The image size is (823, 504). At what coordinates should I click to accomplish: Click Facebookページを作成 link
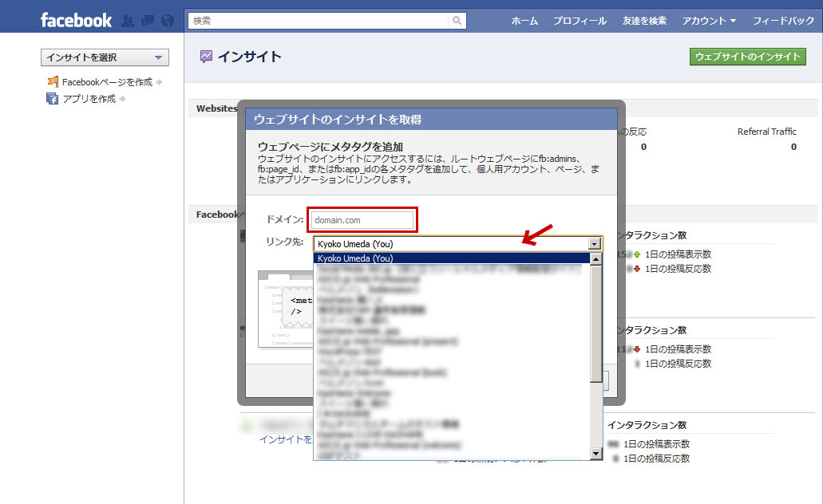point(107,82)
